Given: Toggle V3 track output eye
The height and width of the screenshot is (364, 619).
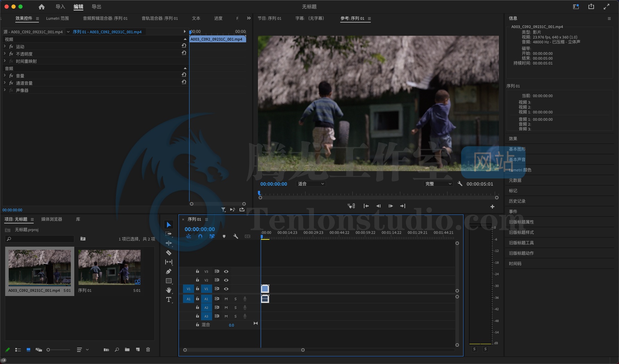Looking at the screenshot, I should coord(226,271).
